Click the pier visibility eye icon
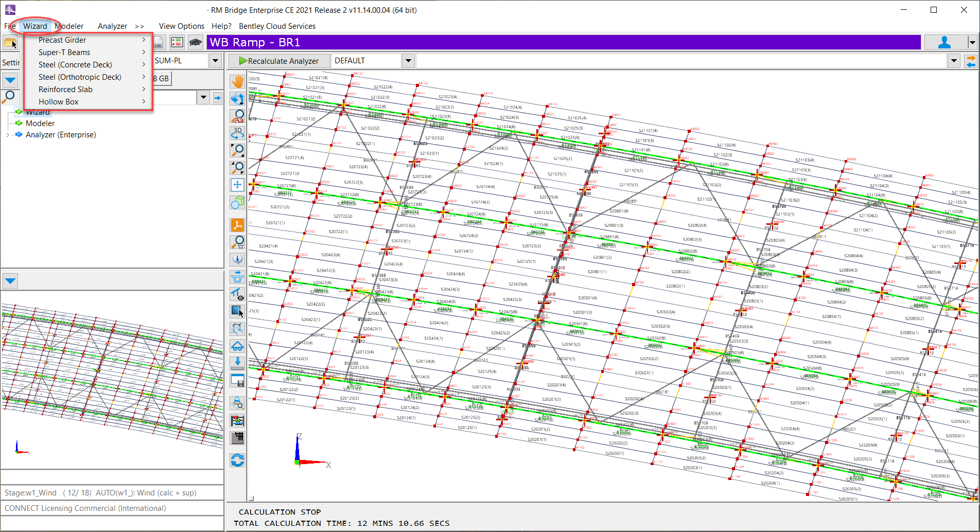This screenshot has width=980, height=532. [x=237, y=294]
